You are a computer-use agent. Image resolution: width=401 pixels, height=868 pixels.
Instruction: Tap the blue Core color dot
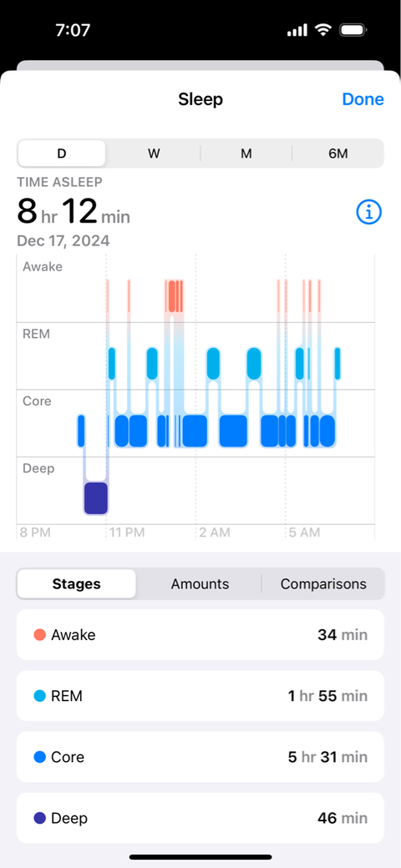[39, 757]
